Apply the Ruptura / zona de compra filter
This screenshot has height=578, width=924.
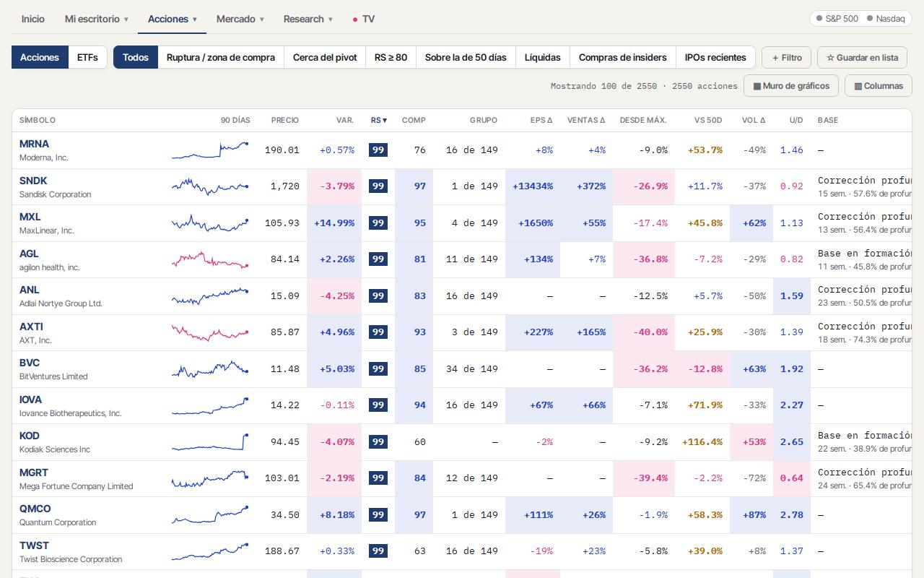pos(221,57)
